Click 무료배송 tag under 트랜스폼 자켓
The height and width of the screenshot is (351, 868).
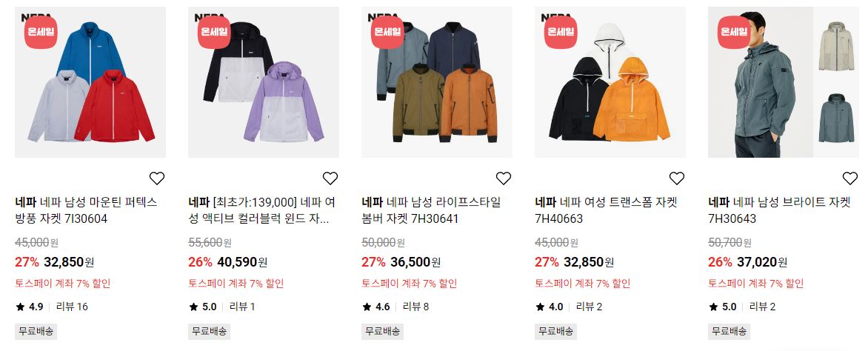click(x=555, y=332)
